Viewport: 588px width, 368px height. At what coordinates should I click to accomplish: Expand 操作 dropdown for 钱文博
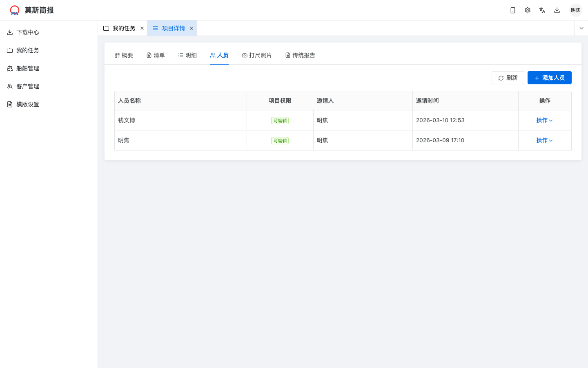coord(544,120)
